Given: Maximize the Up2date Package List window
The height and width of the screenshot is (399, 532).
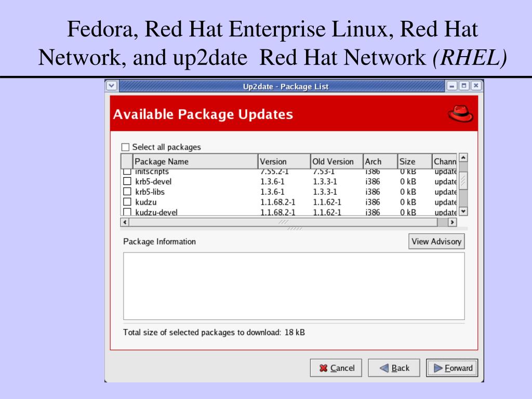Looking at the screenshot, I should click(x=464, y=86).
